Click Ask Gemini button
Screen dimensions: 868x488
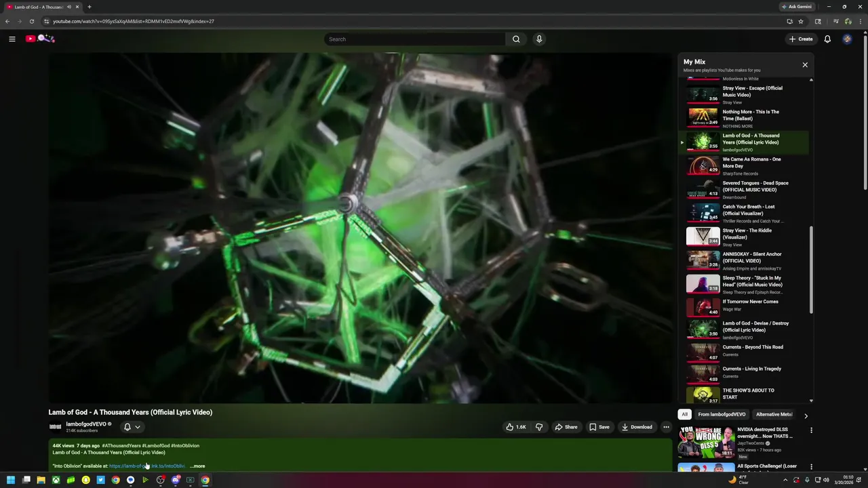pos(797,7)
